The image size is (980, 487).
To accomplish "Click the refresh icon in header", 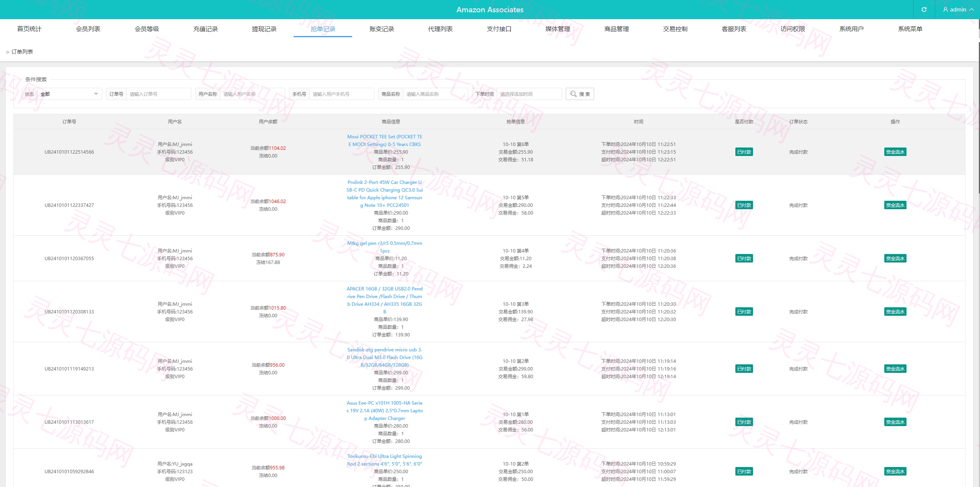I will (924, 10).
